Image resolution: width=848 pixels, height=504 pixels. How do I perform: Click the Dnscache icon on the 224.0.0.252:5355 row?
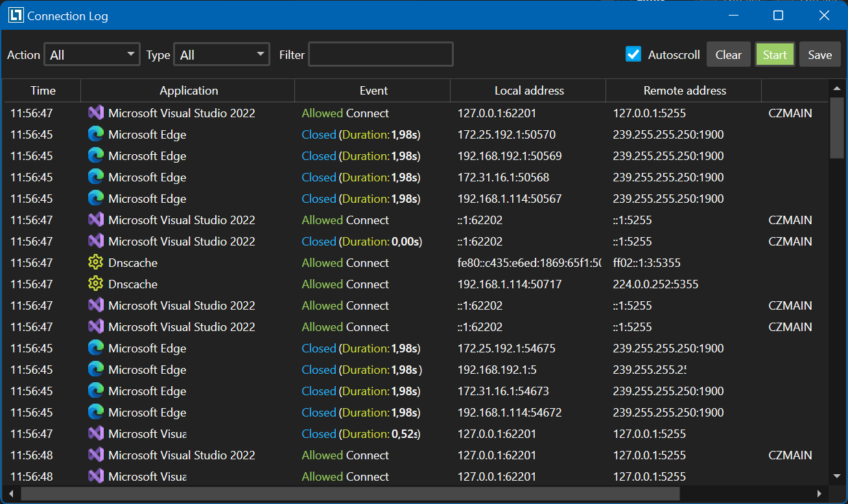click(95, 284)
